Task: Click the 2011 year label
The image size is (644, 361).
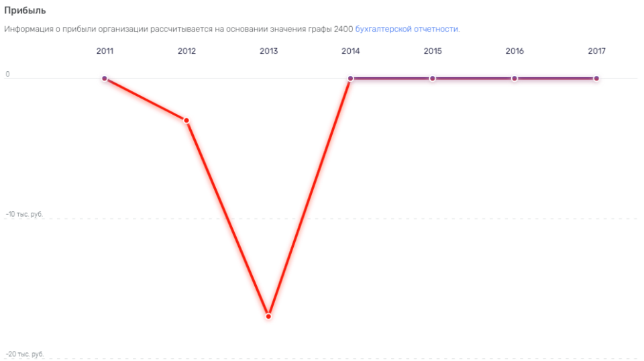Action: (105, 51)
